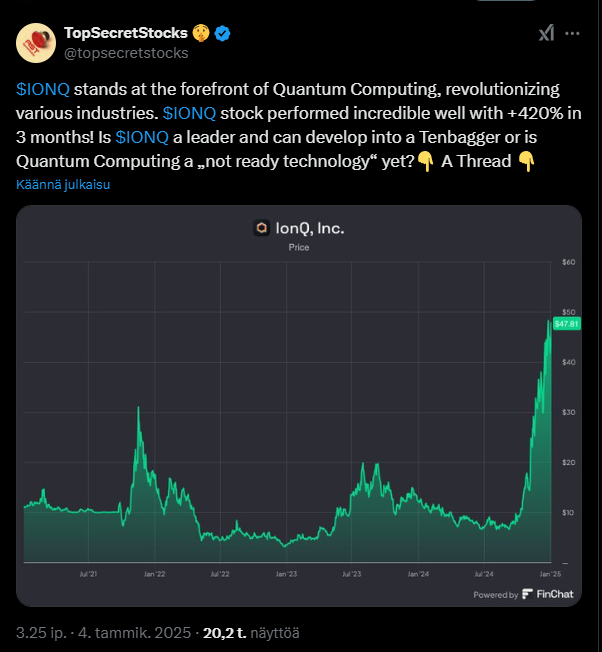
Task: Click the pointing-down emoji after 'yet?'
Action: coord(425,161)
